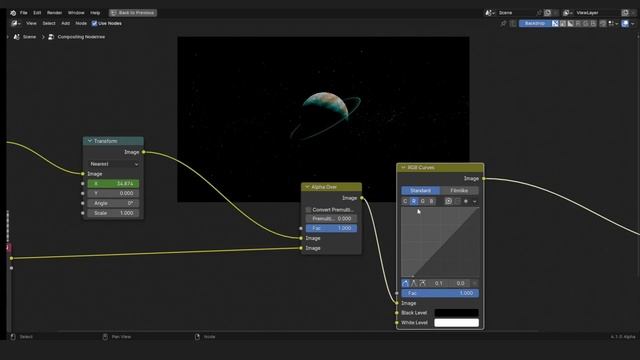Set curve handle type to auto
640x360 pixels.
coord(405,283)
